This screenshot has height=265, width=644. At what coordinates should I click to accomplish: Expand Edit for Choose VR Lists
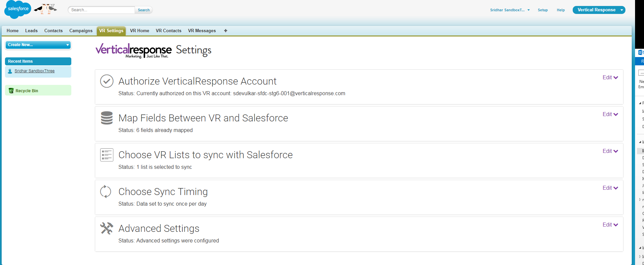pos(610,151)
